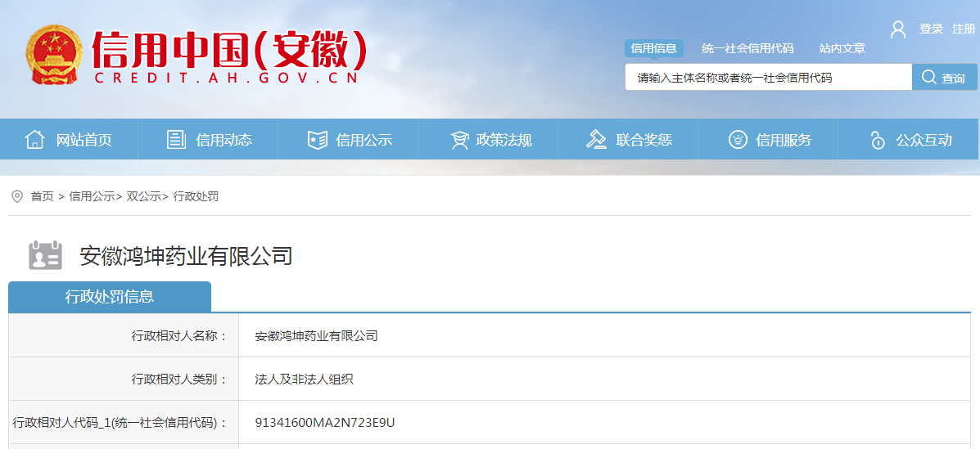
Task: Click the ID card icon by company name
Action: 46,255
